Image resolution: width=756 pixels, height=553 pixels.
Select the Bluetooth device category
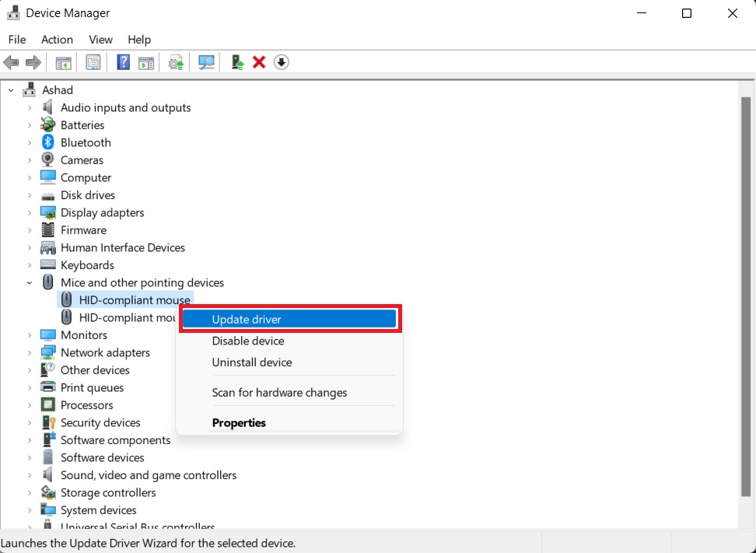point(85,142)
